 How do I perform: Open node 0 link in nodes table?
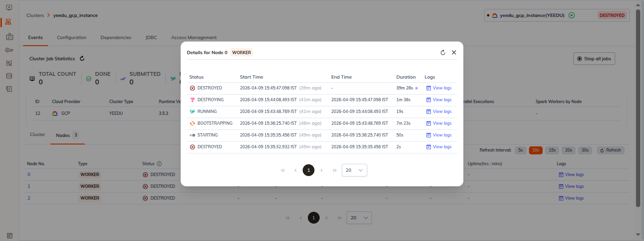[29, 175]
